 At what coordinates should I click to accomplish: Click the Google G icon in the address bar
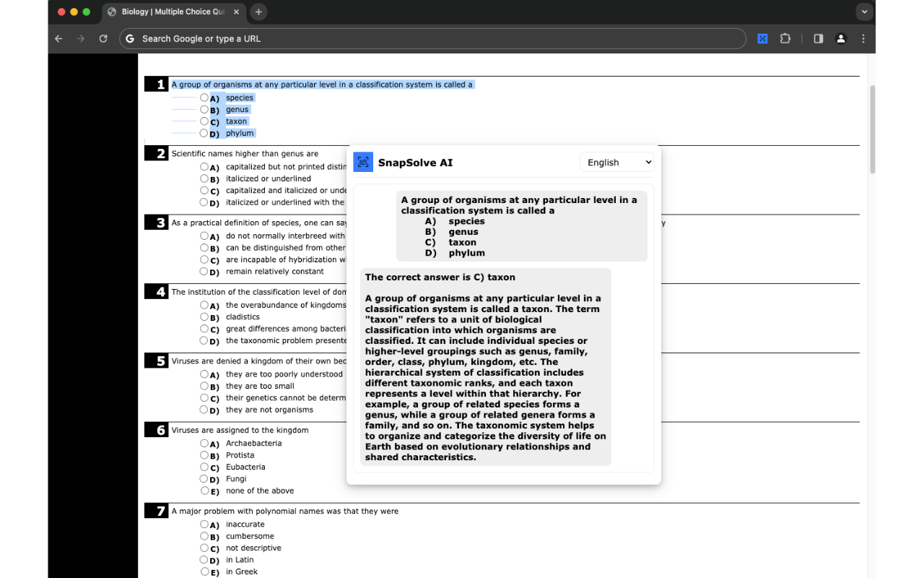129,38
